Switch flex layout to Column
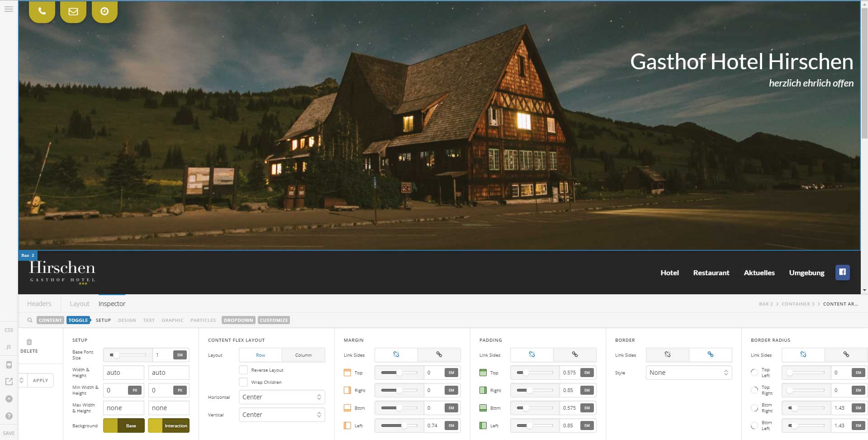 coord(303,355)
